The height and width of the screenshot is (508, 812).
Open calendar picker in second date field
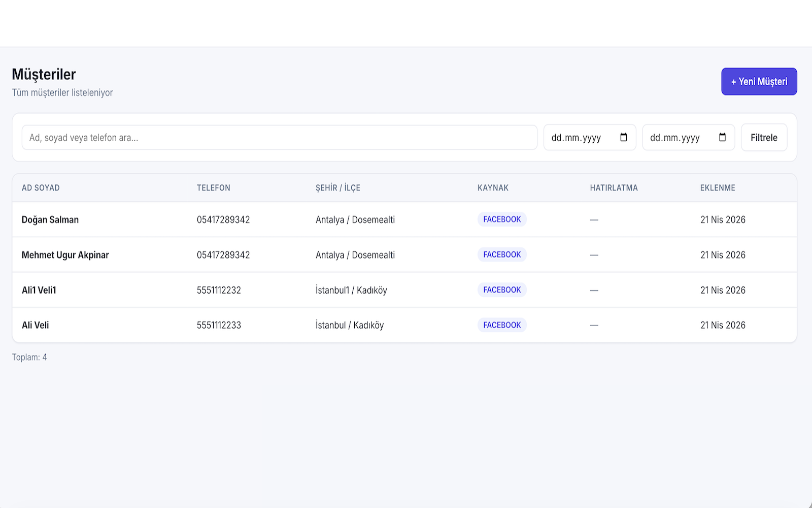coord(722,137)
